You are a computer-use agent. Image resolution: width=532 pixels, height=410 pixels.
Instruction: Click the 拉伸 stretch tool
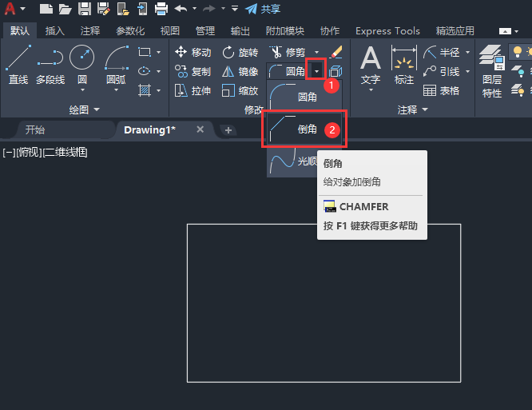193,91
